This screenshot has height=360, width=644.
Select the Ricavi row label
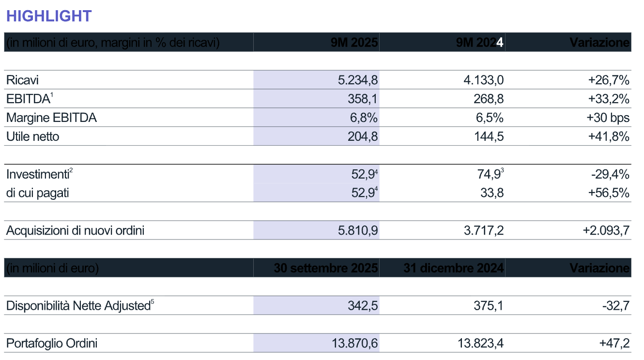(22, 80)
